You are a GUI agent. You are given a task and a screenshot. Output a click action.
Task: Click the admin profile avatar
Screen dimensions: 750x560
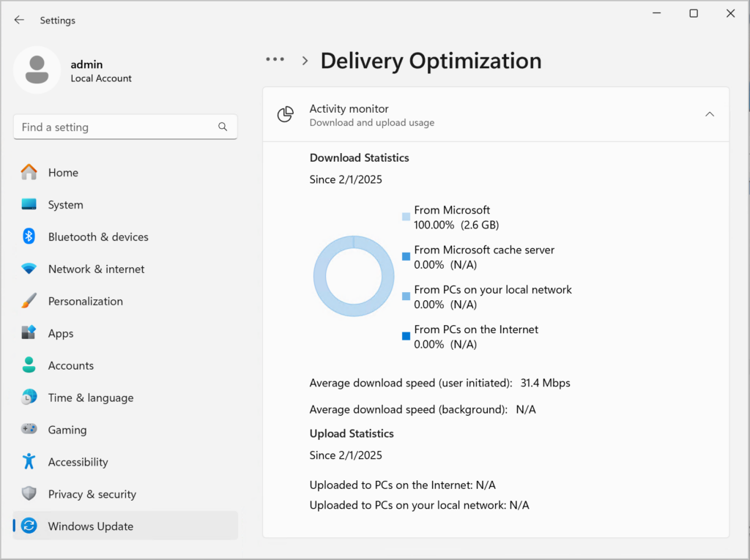tap(37, 70)
